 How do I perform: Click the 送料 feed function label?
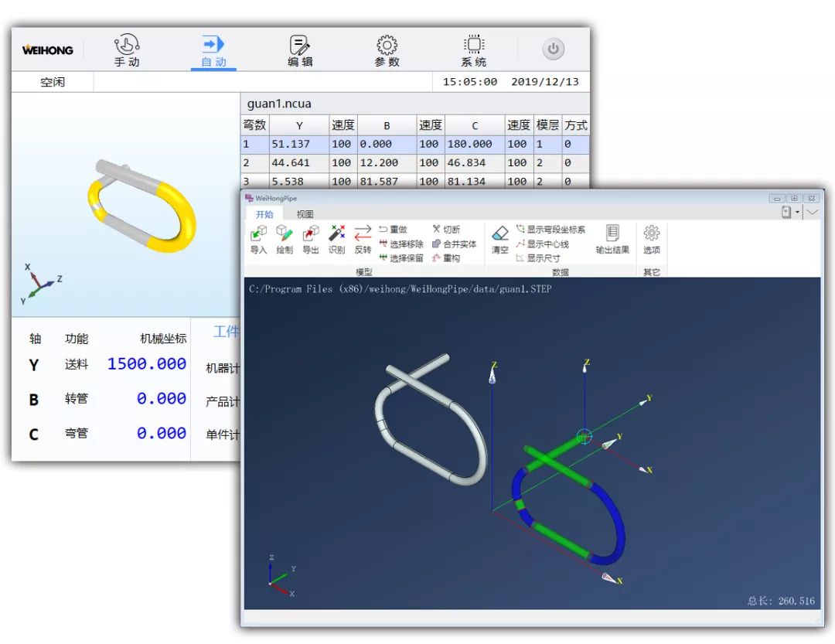point(76,364)
